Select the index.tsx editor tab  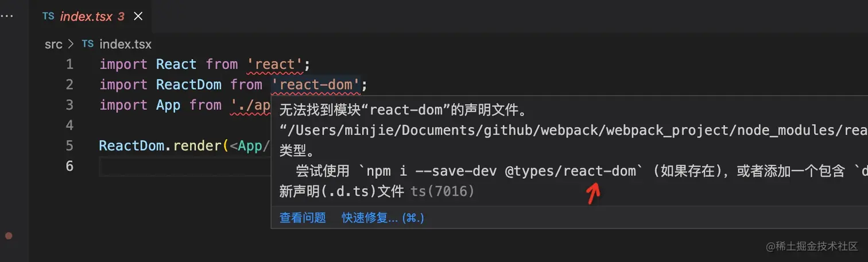click(x=86, y=16)
